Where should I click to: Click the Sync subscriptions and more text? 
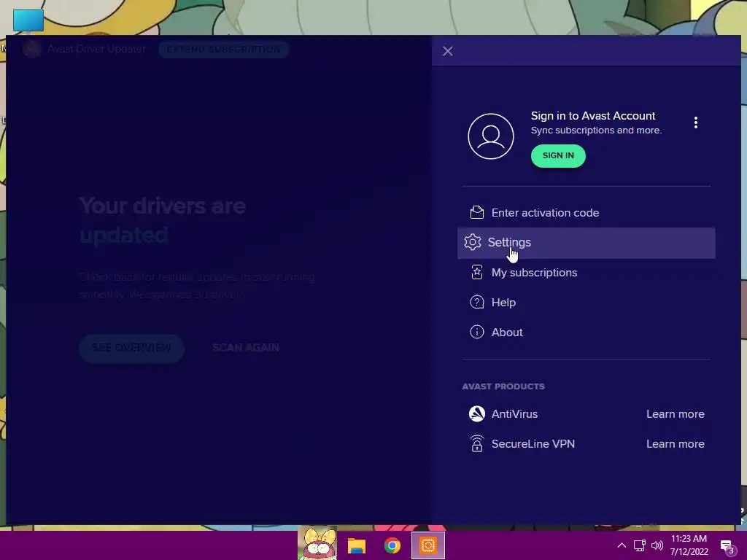pos(596,131)
